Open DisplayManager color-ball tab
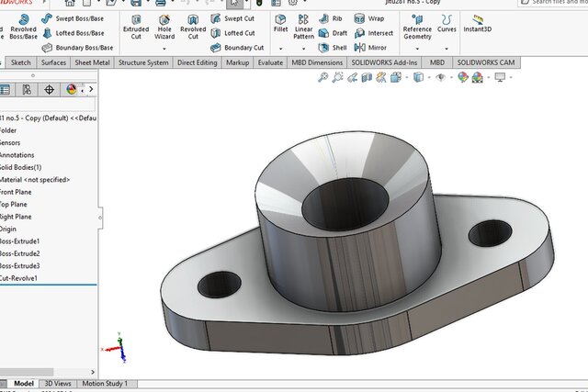Screen dimensions: 588x392 pyautogui.click(x=71, y=90)
